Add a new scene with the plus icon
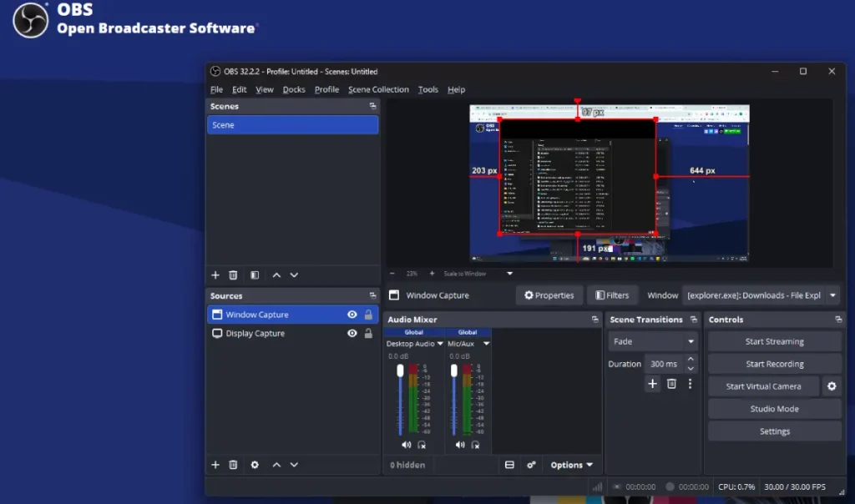Screen dimensions: 855x504 click(x=215, y=275)
